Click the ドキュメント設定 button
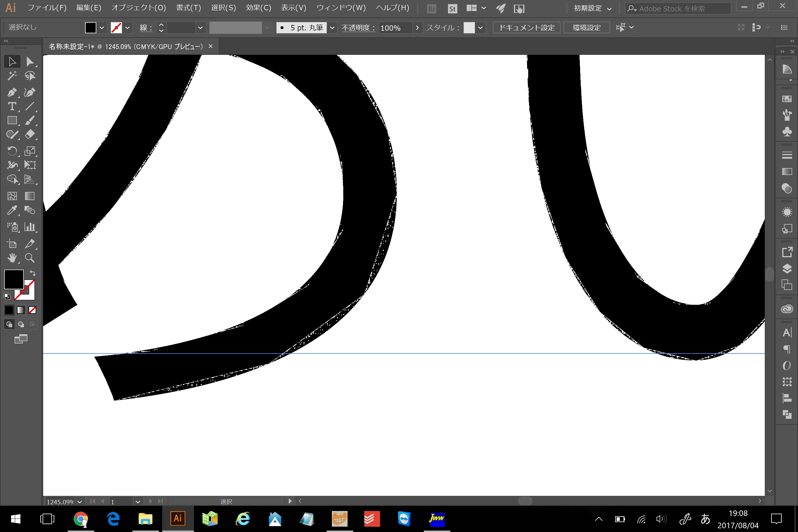 click(x=526, y=27)
